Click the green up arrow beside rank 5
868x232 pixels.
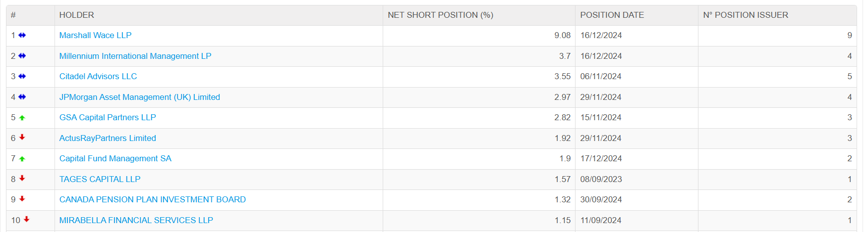[x=22, y=118]
